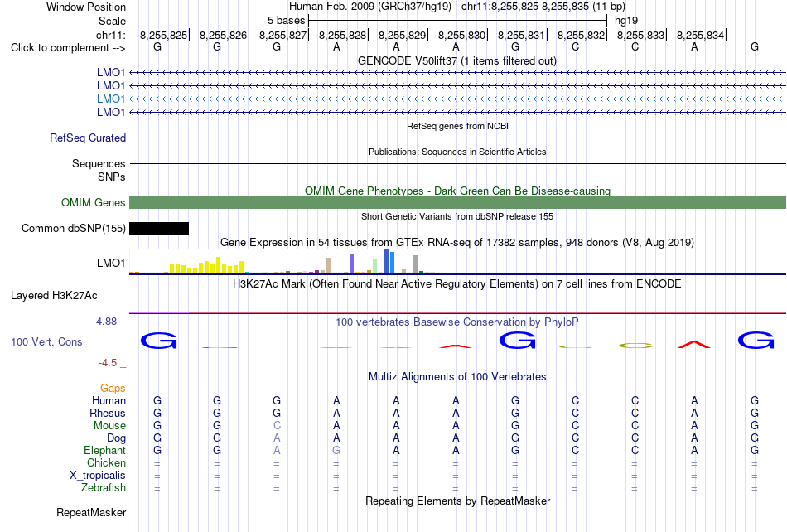Click the 'Click to complement -->' label

click(68, 48)
